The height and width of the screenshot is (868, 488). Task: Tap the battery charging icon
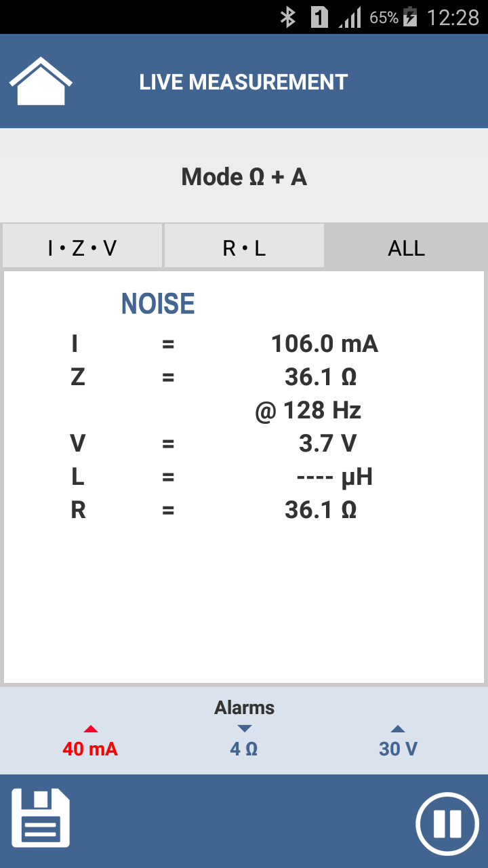(x=411, y=17)
